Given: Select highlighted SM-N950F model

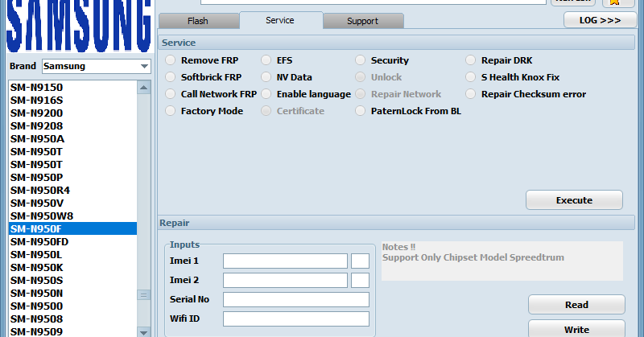Looking at the screenshot, I should pyautogui.click(x=72, y=229).
